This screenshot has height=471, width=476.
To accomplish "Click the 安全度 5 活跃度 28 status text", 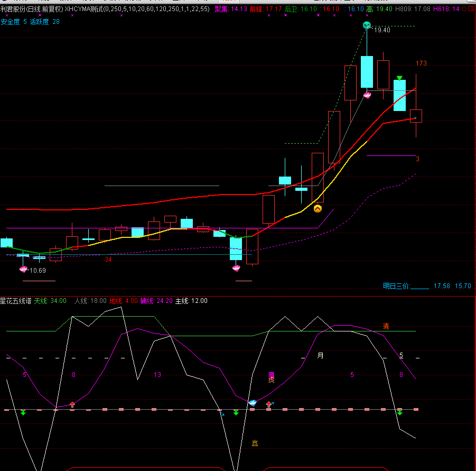I will click(30, 22).
